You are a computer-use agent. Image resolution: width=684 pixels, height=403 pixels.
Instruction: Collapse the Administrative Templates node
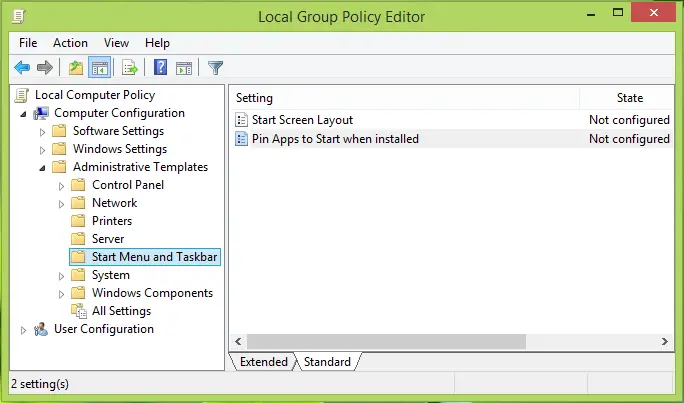tap(42, 168)
